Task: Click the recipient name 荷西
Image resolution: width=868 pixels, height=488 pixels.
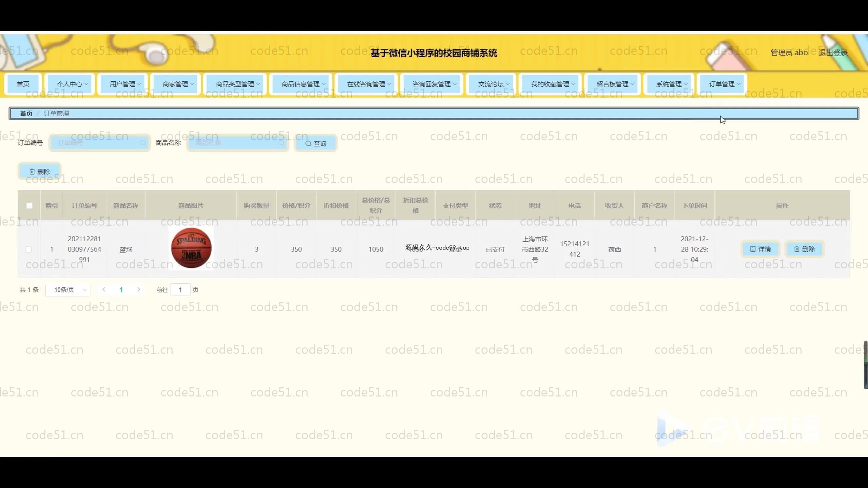Action: [x=614, y=249]
